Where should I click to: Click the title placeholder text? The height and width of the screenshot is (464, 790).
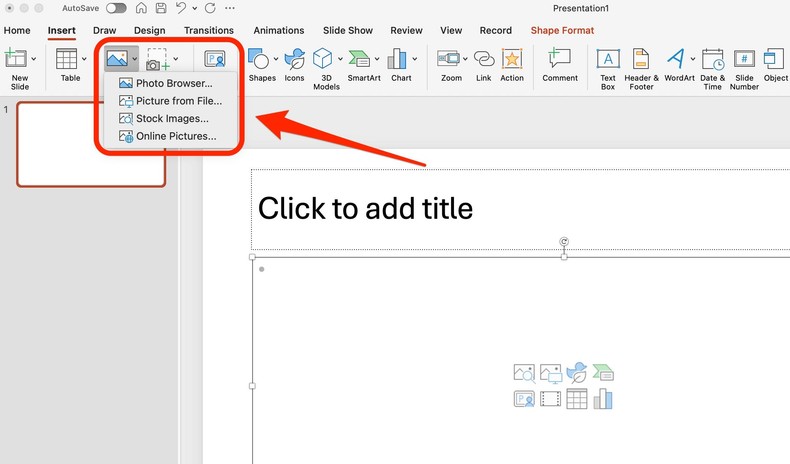(x=365, y=208)
